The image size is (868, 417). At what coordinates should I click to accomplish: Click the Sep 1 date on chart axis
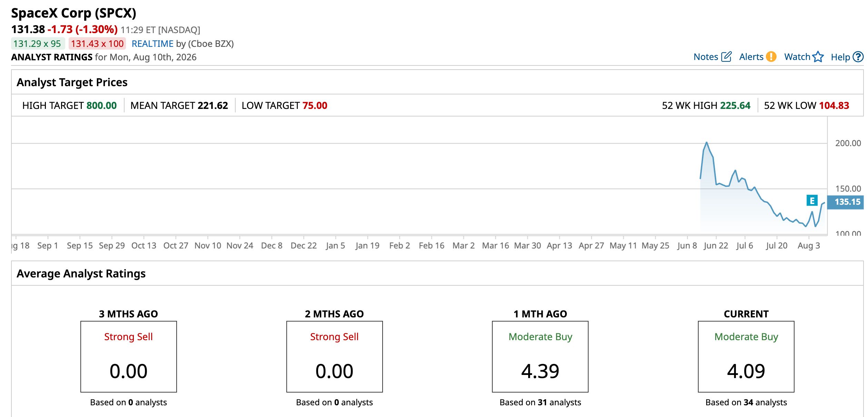48,246
